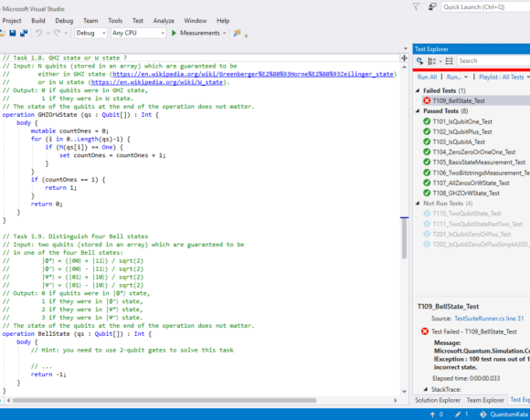Viewport: 530px width, 420px height.
Task: Click the notifications filter flag icon
Action: (x=416, y=6)
